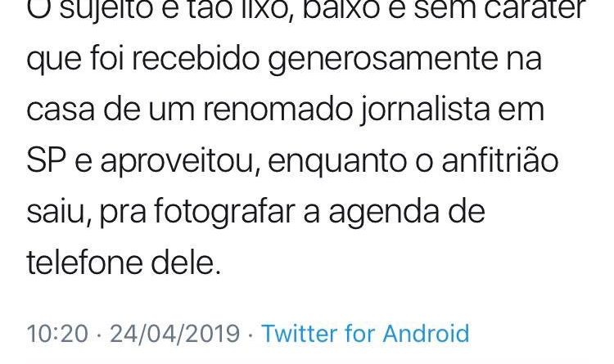Click the 10:20 tweet time
The width and height of the screenshot is (614, 364).
[57, 334]
